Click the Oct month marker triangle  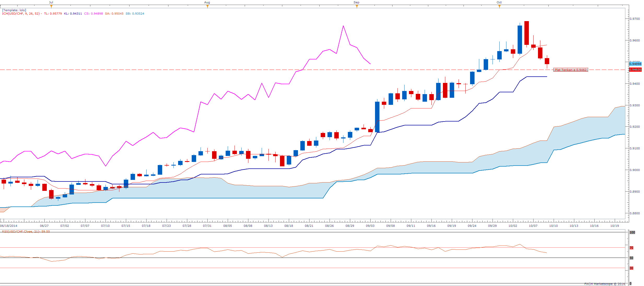499,6
